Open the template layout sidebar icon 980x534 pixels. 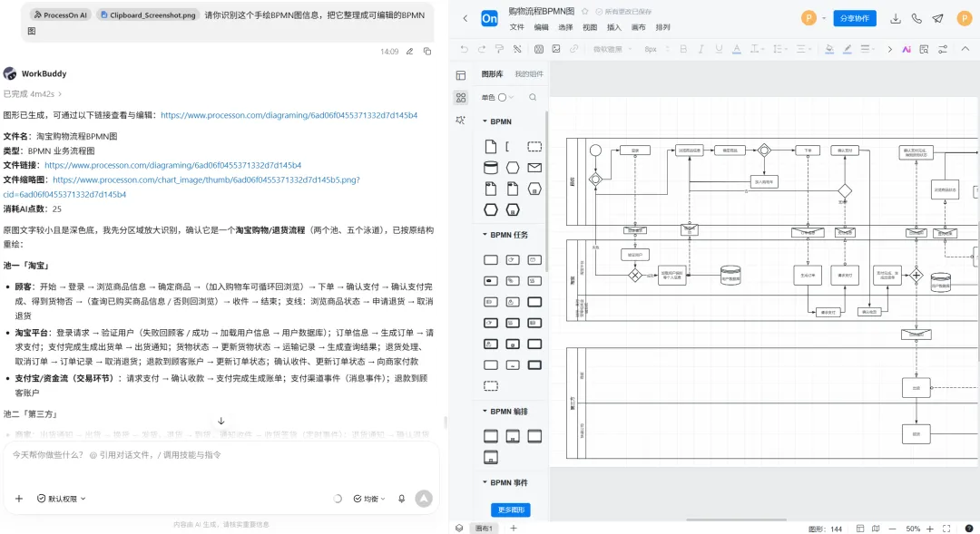click(461, 75)
